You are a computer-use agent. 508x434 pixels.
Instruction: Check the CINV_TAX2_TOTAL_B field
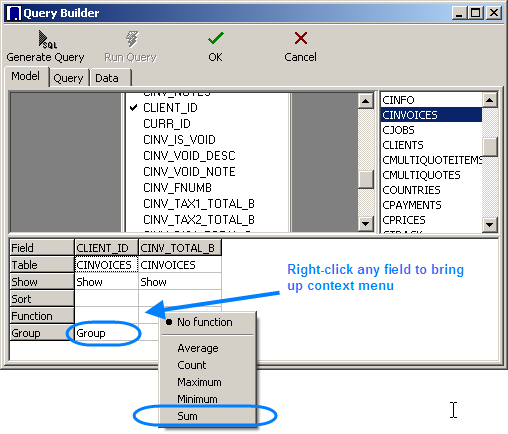click(199, 220)
